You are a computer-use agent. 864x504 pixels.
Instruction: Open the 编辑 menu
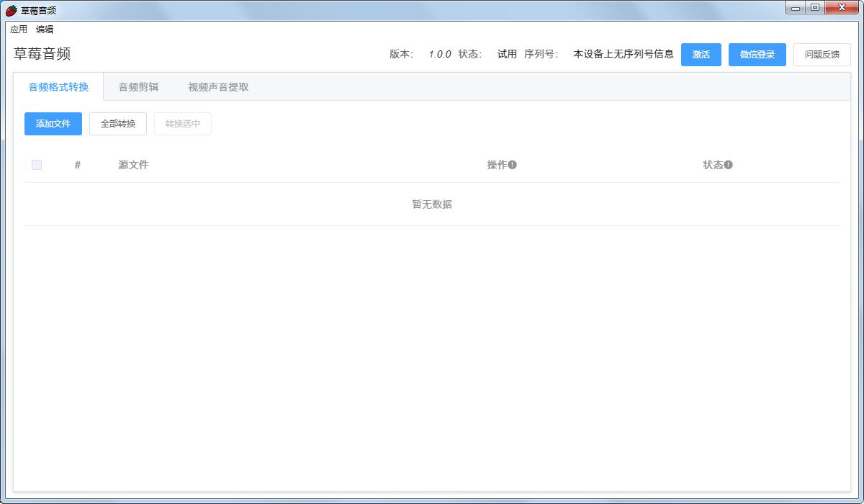click(x=45, y=30)
